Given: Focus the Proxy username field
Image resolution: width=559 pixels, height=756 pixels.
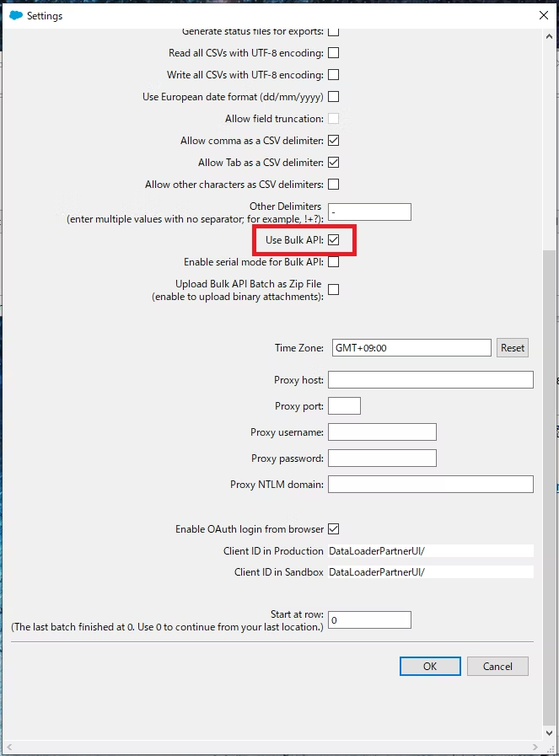Looking at the screenshot, I should pyautogui.click(x=382, y=432).
